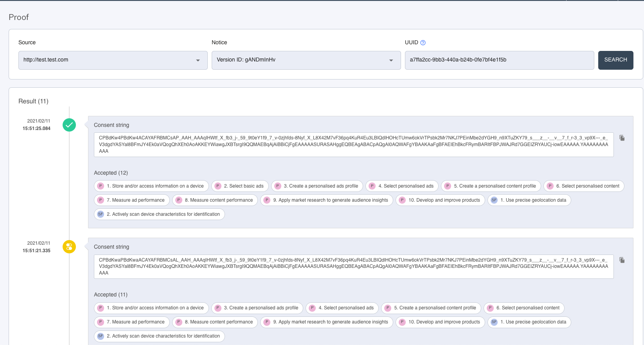Open the Source dropdown
The image size is (644, 345).
[113, 60]
